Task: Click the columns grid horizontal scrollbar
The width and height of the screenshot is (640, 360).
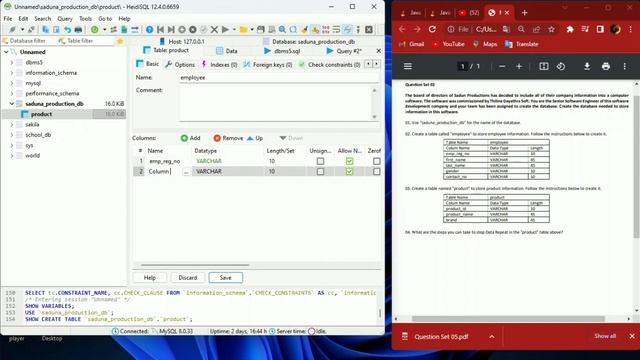Action: [x=195, y=265]
